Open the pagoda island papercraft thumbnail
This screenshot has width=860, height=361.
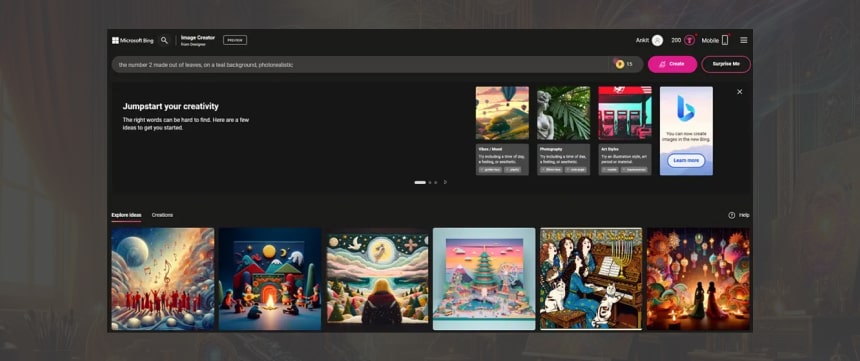[x=484, y=279]
